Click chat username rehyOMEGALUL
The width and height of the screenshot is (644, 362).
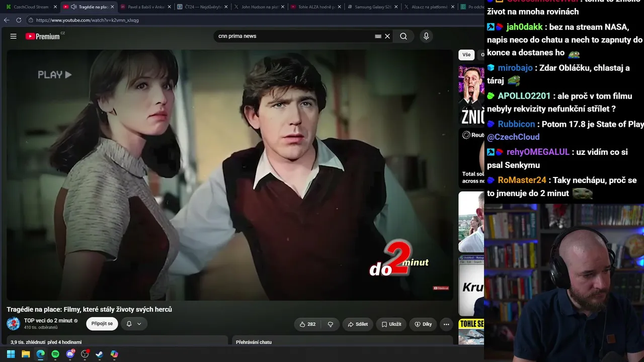[x=538, y=152]
